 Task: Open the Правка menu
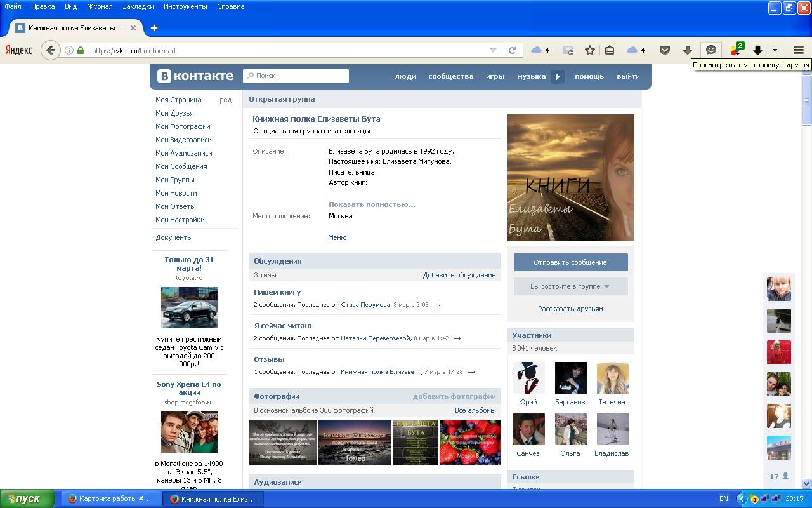tap(43, 6)
